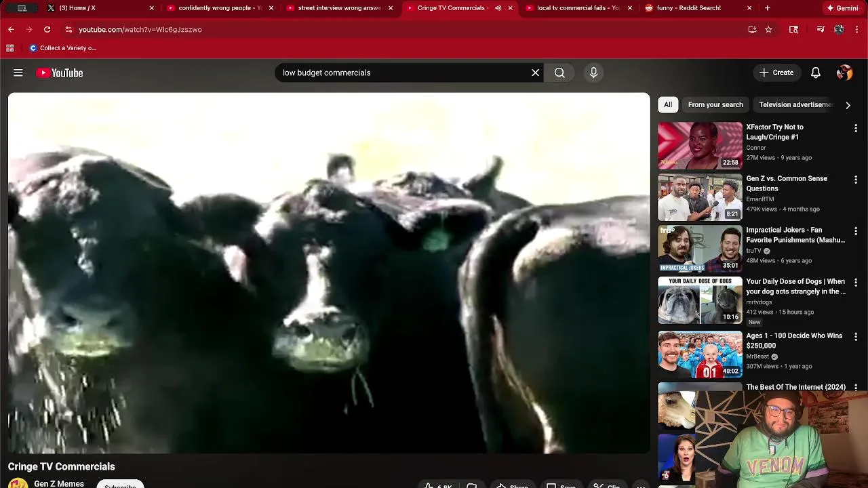View site information icon in address bar

(68, 29)
